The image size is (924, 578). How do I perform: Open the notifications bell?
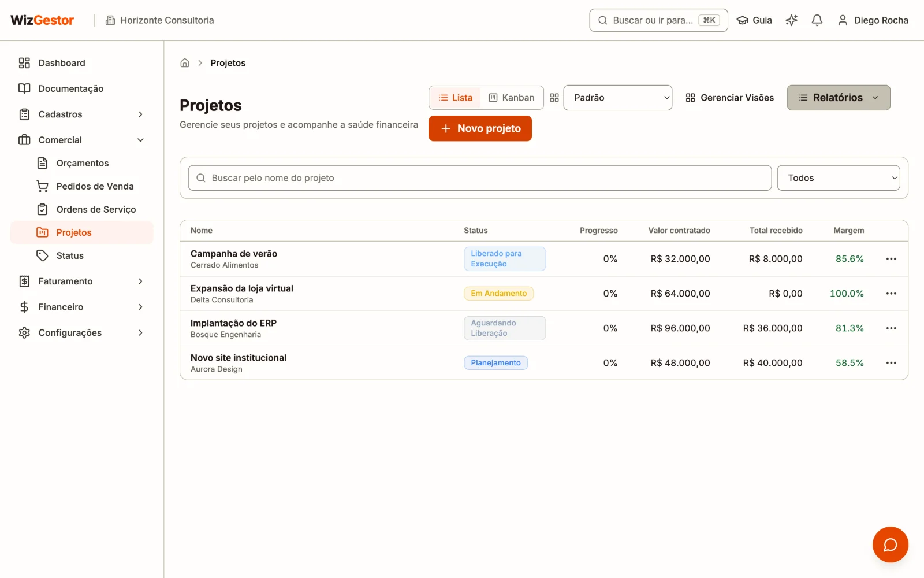point(817,20)
